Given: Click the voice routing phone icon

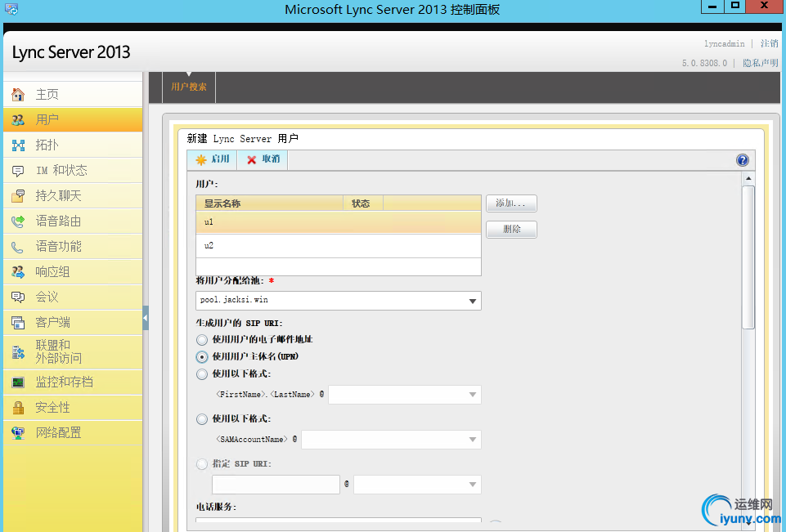Looking at the screenshot, I should tap(18, 221).
